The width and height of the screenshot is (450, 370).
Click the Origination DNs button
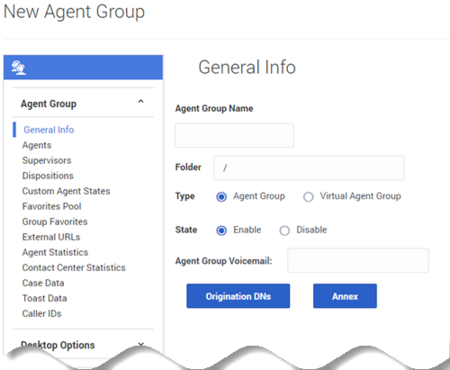pos(238,296)
